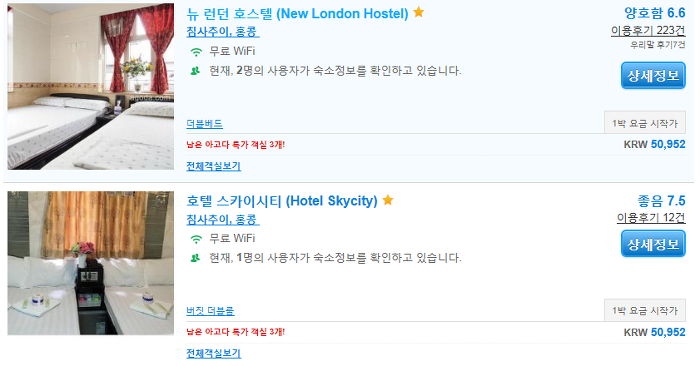Click the star icon beside Hotel Skycity
This screenshot has height=366, width=700.
(388, 200)
